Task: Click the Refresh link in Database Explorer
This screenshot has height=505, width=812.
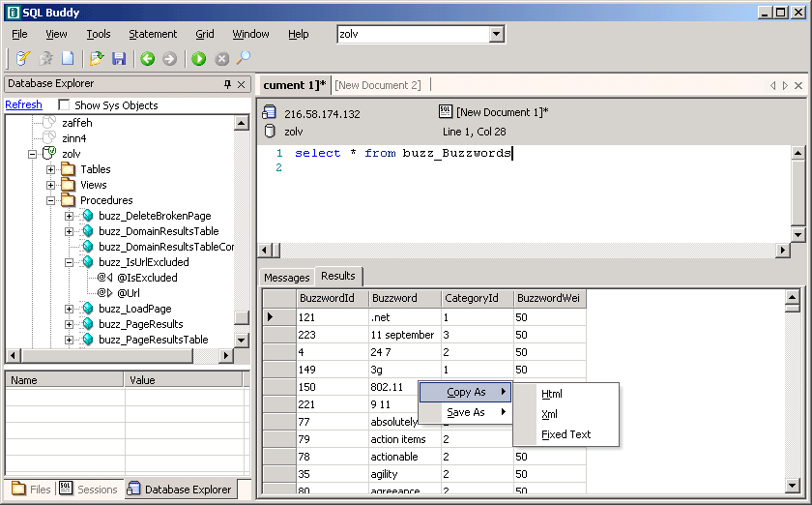Action: 23,104
